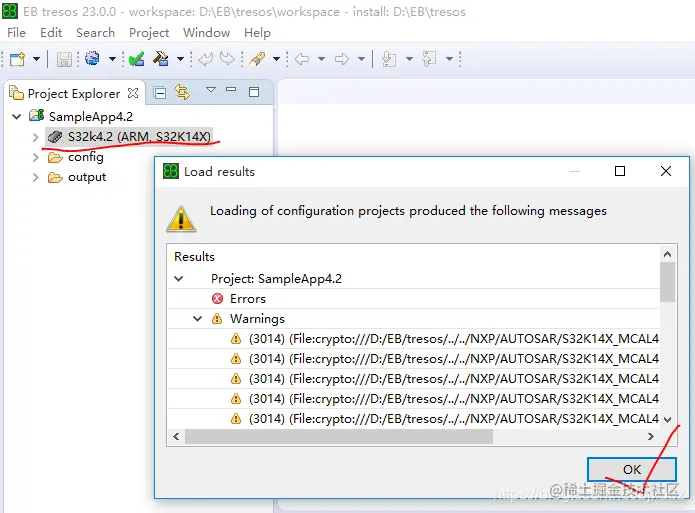
Task: Click the Back navigation arrow
Action: click(302, 59)
